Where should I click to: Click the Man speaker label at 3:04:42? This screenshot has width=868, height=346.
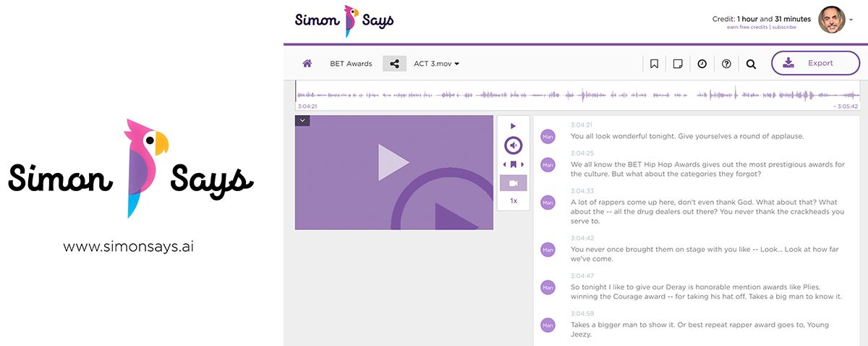[548, 250]
